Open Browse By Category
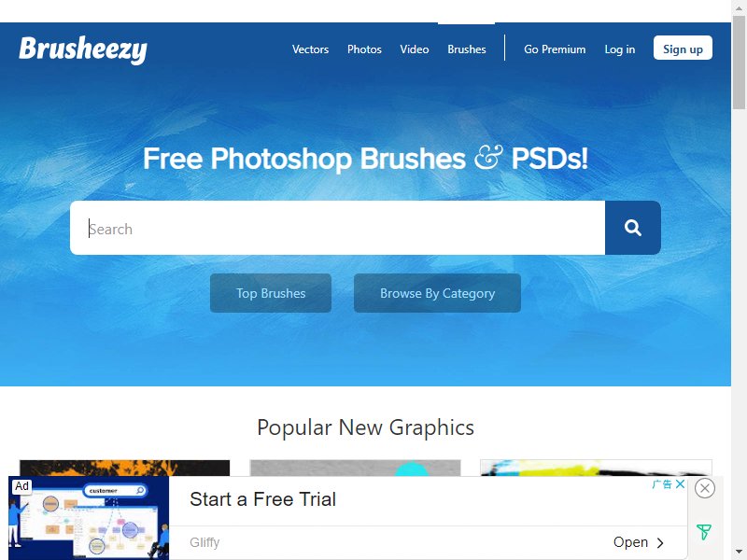 point(437,293)
